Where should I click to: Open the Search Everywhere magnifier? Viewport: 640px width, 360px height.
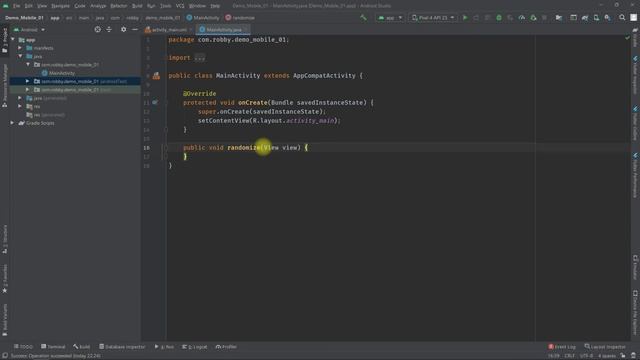(622, 18)
